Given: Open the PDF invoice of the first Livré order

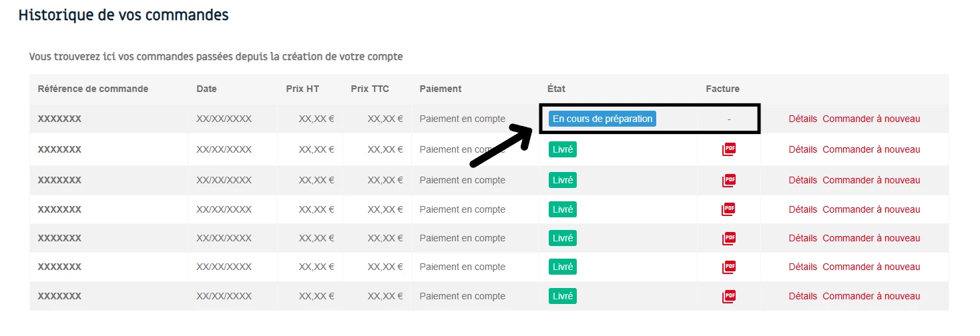Looking at the screenshot, I should point(729,149).
